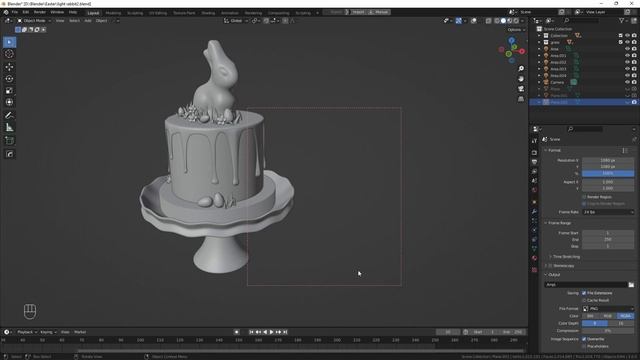Image resolution: width=640 pixels, height=360 pixels.
Task: Hide Area.001 light in viewport
Action: pyautogui.click(x=627, y=56)
